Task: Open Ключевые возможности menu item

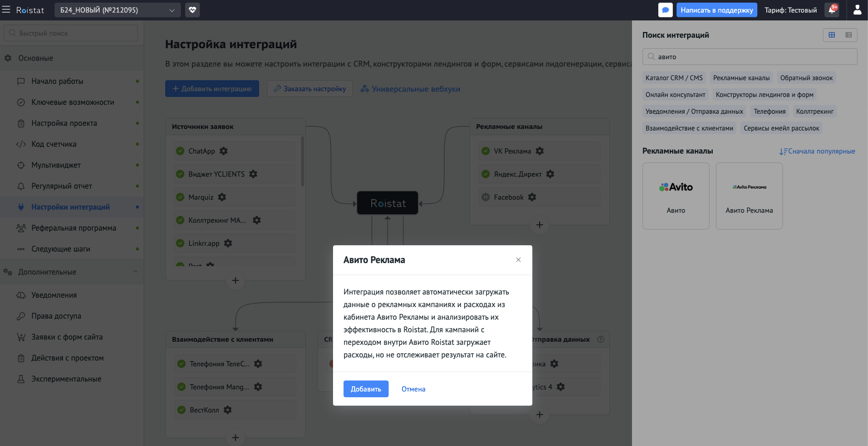Action: tap(72, 102)
